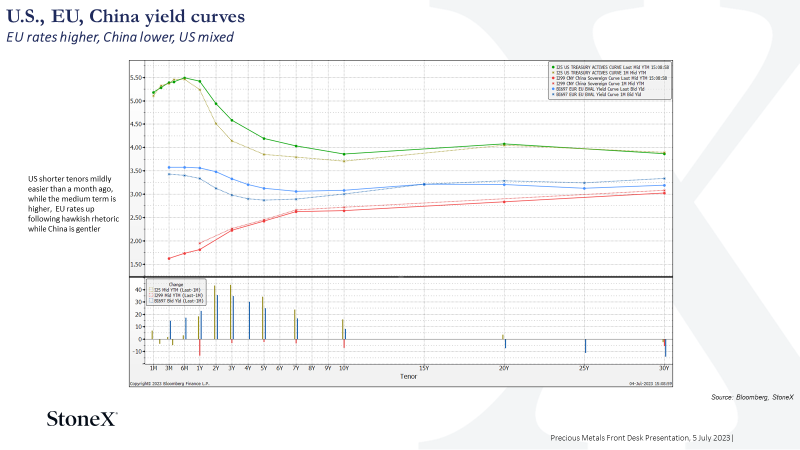Click the green US curve point at 20Y

(x=504, y=144)
